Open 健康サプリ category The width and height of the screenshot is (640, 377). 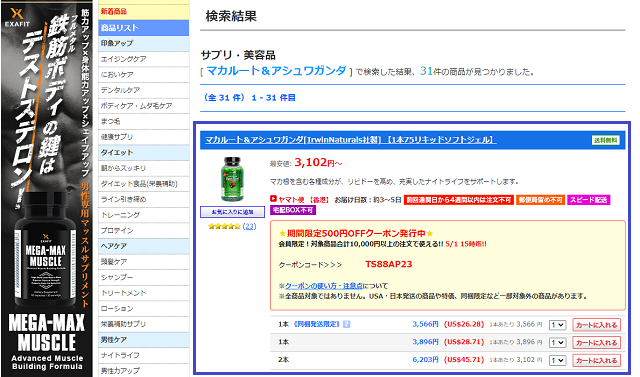pos(143,137)
